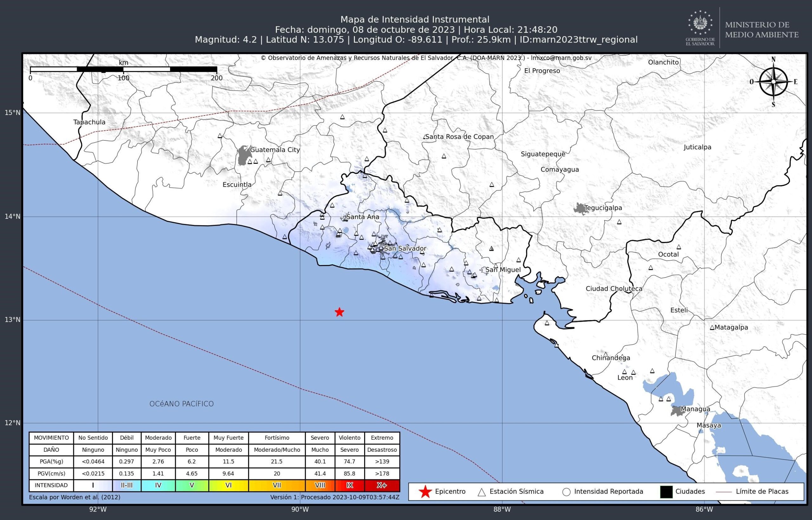The width and height of the screenshot is (812, 520).
Task: Click the gray Tegucigalpa urban area marker
Action: [x=580, y=209]
